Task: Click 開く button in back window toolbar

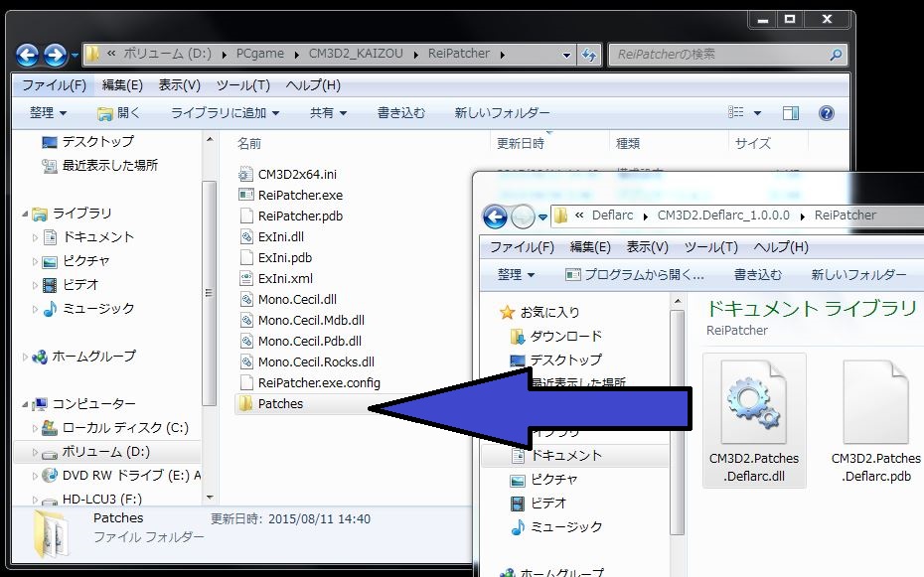Action: click(118, 113)
